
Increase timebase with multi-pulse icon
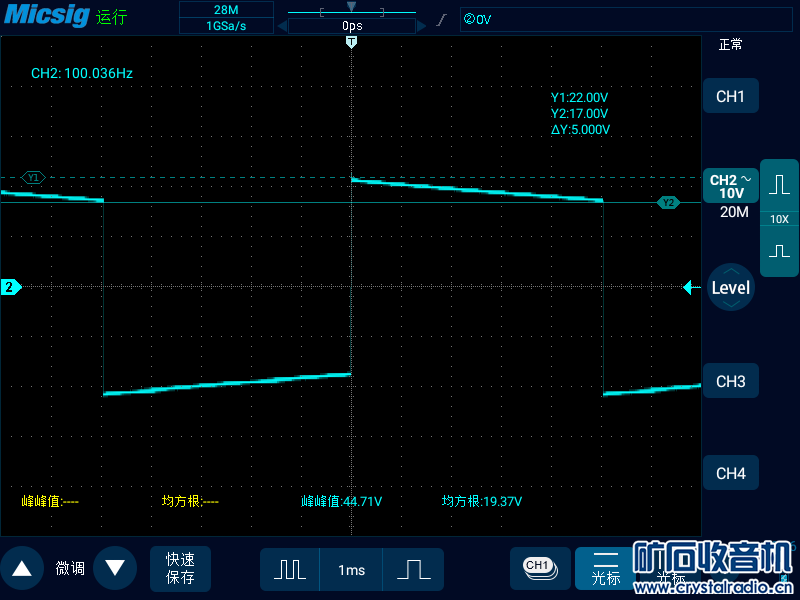coord(290,569)
